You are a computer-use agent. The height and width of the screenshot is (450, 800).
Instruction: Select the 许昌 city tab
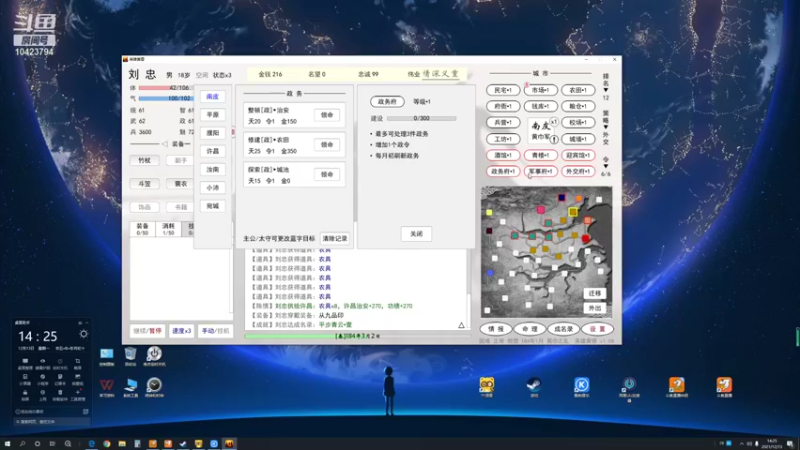(213, 151)
